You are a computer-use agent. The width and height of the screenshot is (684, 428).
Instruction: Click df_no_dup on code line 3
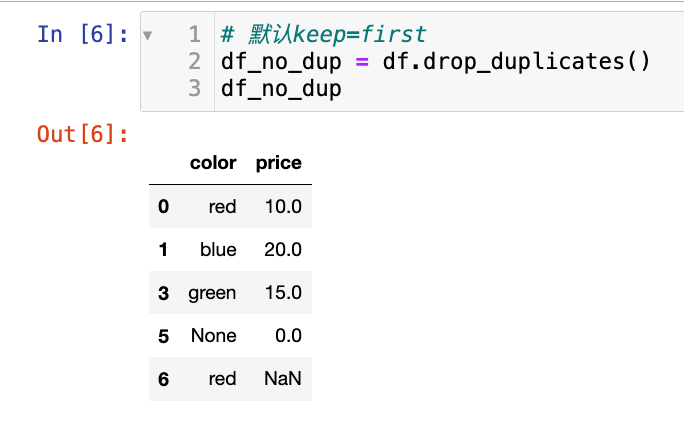click(x=282, y=89)
